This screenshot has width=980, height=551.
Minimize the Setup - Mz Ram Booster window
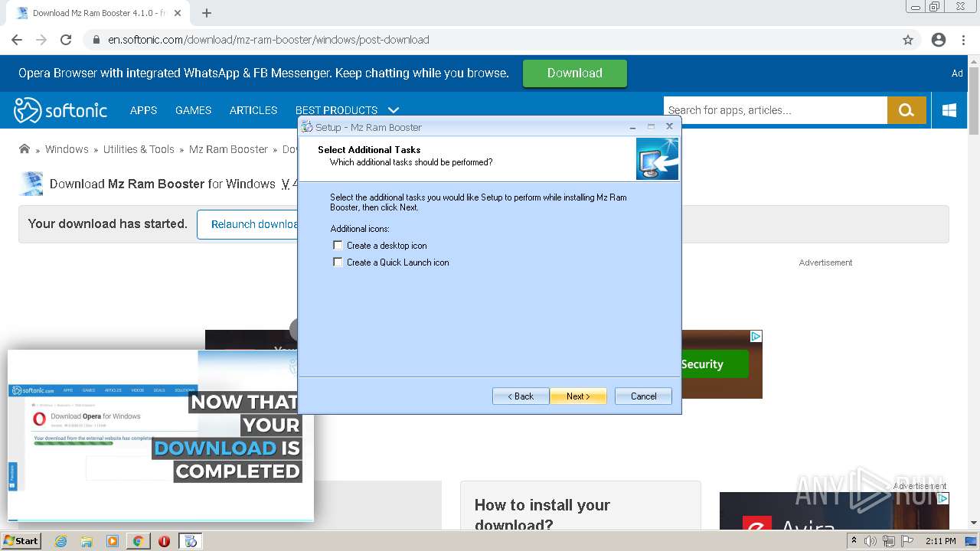632,127
